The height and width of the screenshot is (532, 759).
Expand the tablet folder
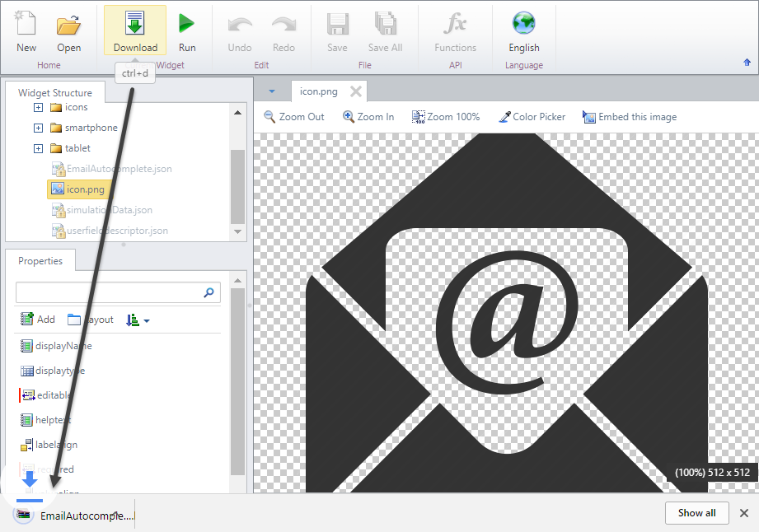tap(38, 148)
